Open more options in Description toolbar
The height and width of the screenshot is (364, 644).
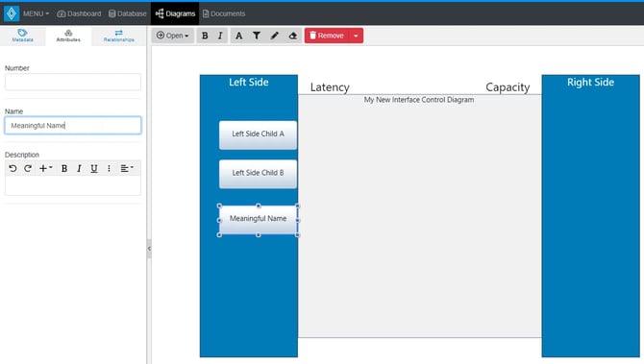point(109,168)
